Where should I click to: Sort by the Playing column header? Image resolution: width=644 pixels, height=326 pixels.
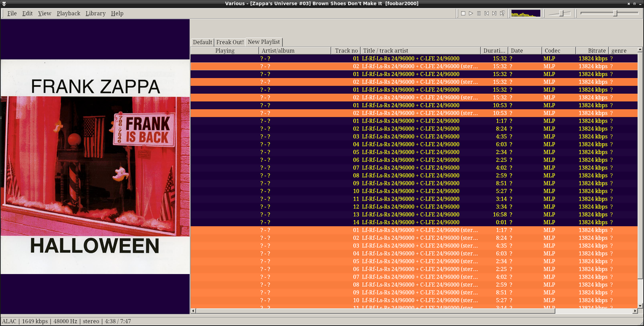[x=225, y=50]
